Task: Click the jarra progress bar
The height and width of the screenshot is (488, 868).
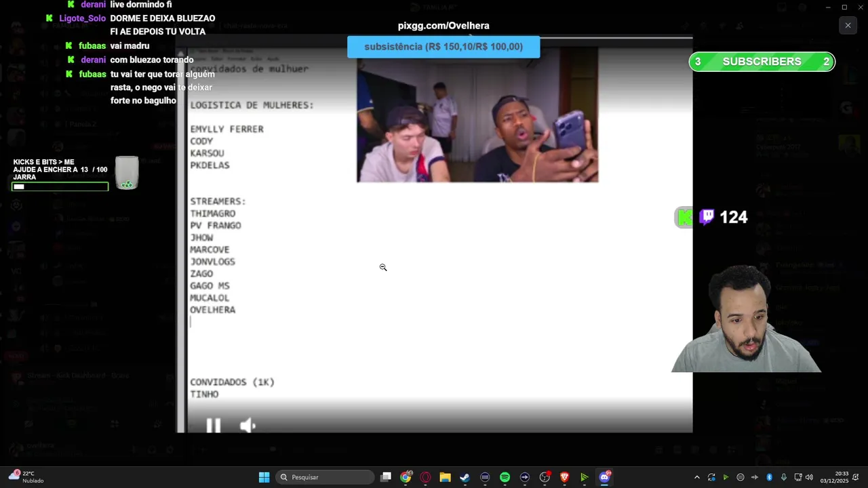Action: click(60, 186)
